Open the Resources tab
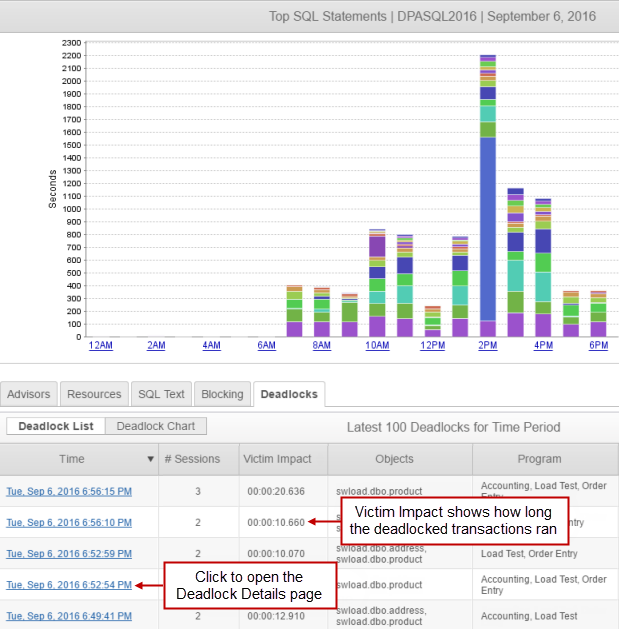The image size is (619, 629). (94, 394)
